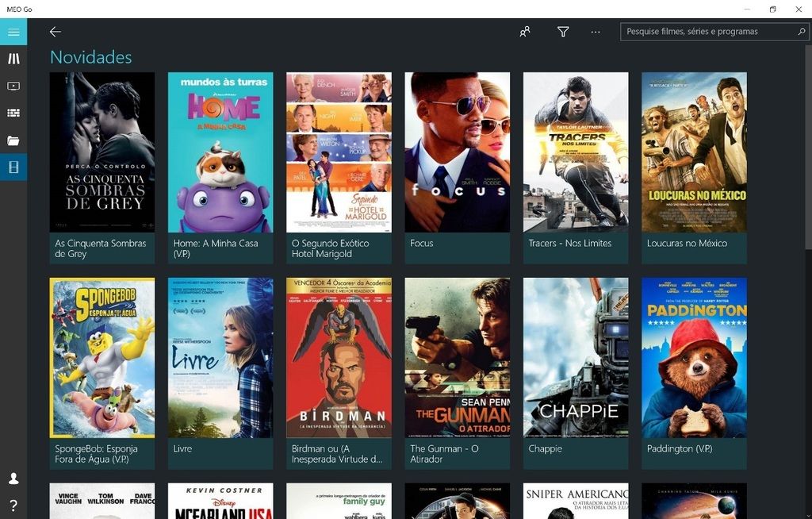The image size is (812, 519).
Task: Expand the three-dots more options menu
Action: tap(596, 32)
